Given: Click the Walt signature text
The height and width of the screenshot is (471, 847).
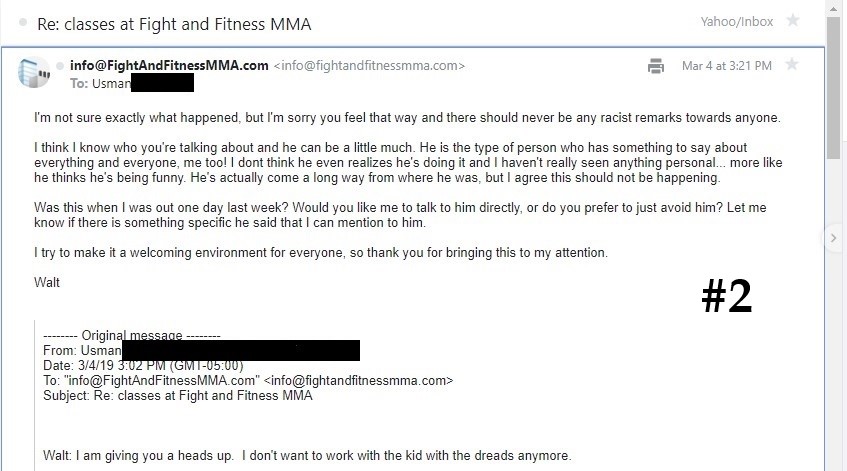Looking at the screenshot, I should pyautogui.click(x=47, y=282).
